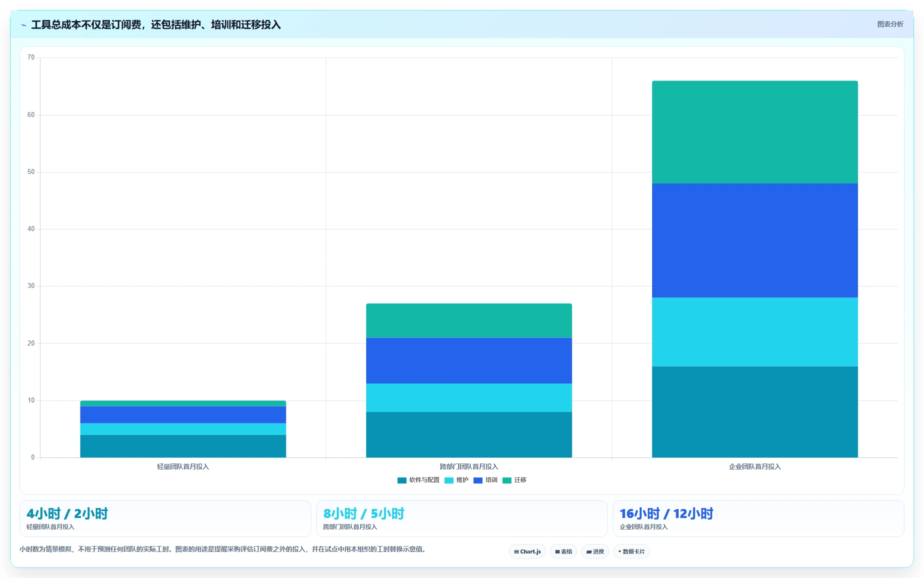This screenshot has width=924, height=578.
Task: Click the small icon before the chart title
Action: (x=23, y=25)
